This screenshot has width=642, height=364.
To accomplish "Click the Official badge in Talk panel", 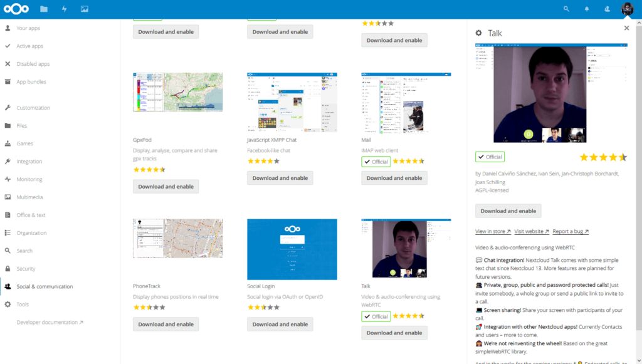I will 490,157.
